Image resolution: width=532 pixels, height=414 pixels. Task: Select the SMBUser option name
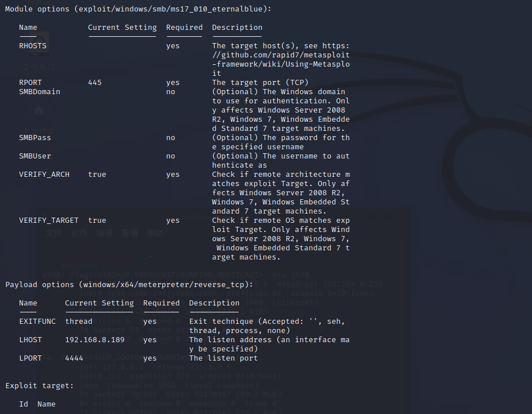[x=35, y=156]
